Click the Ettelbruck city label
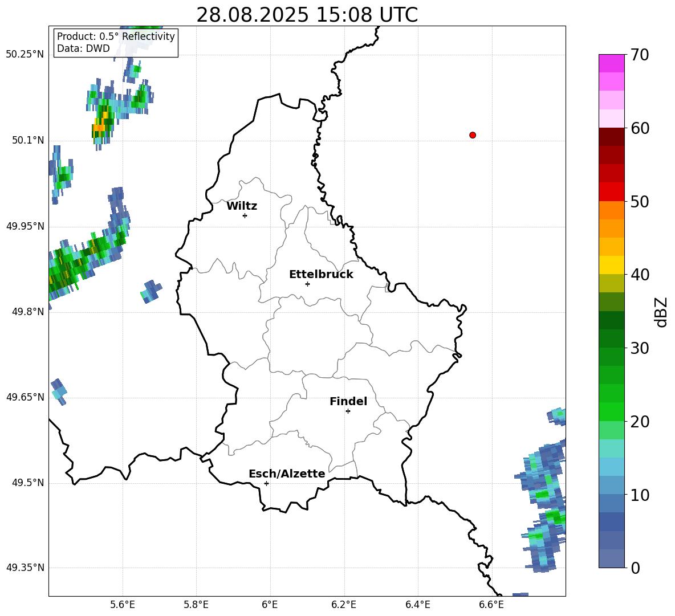The height and width of the screenshot is (616, 675). coord(321,275)
